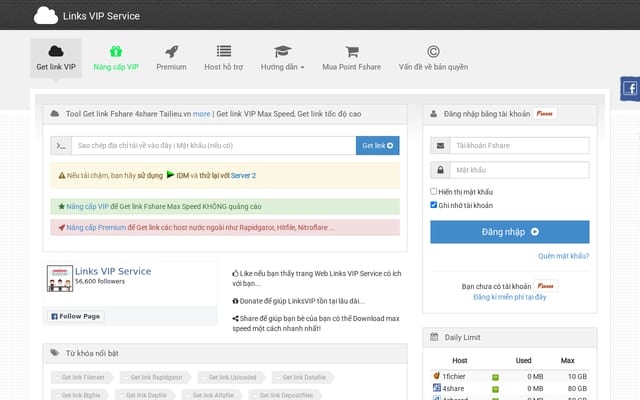The height and width of the screenshot is (400, 640).
Task: Select the Get link Depfile tag
Action: pyautogui.click(x=145, y=395)
